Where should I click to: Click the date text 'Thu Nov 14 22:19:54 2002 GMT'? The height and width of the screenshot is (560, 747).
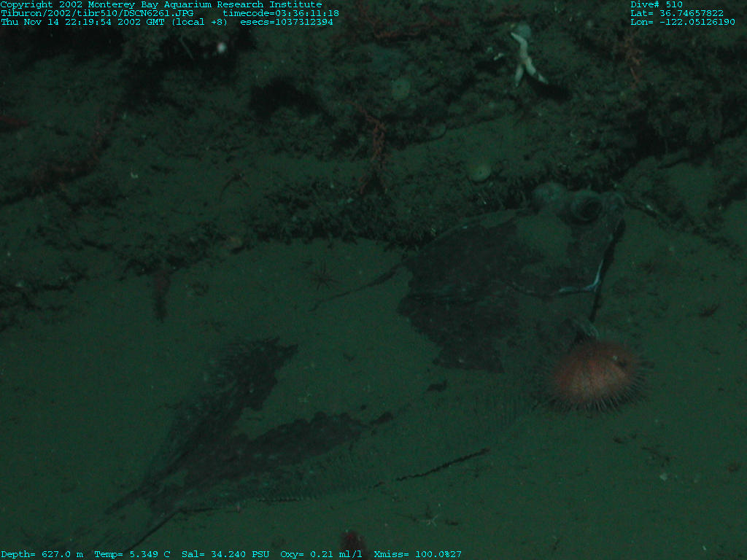pos(83,22)
